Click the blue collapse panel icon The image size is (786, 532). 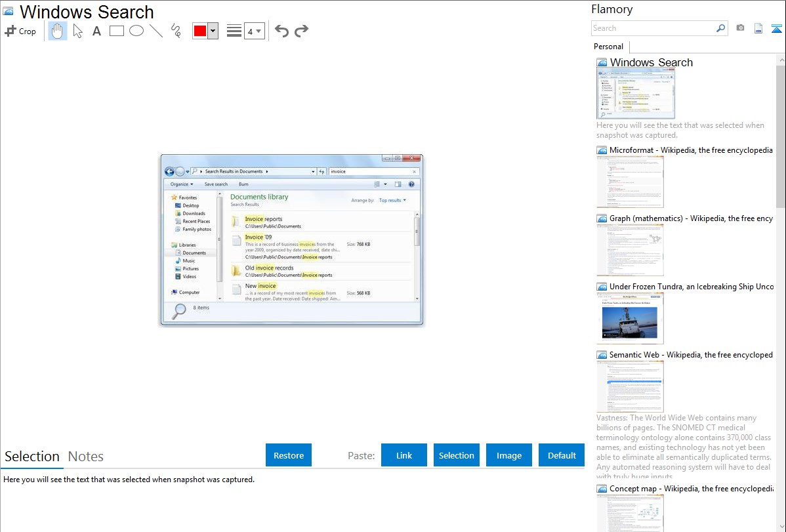click(x=776, y=29)
